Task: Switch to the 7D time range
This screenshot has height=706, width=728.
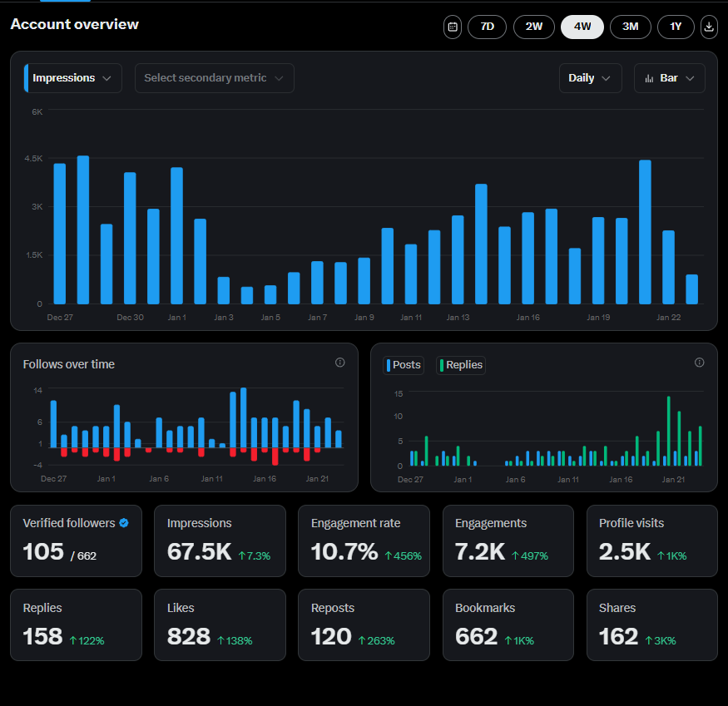Action: pos(487,27)
